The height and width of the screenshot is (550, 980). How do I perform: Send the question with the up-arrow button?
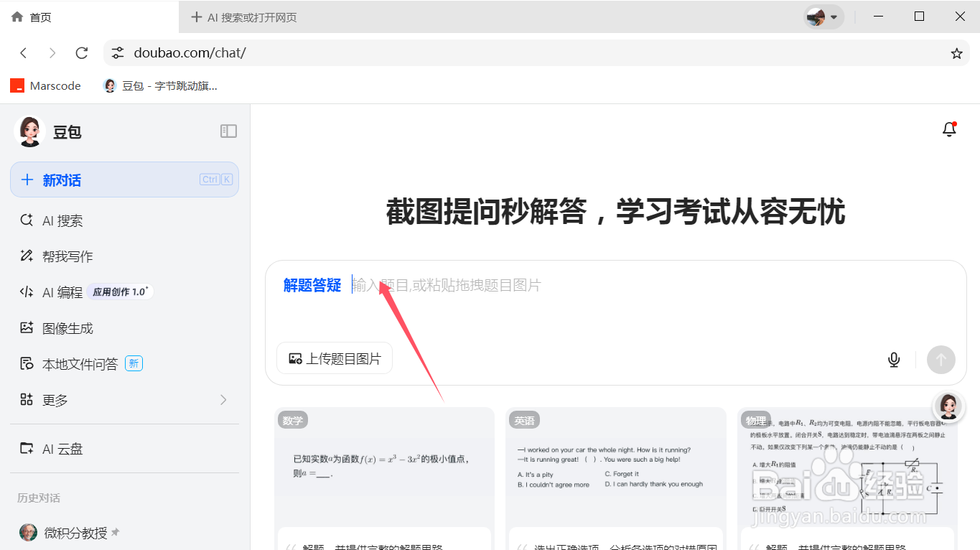(941, 360)
